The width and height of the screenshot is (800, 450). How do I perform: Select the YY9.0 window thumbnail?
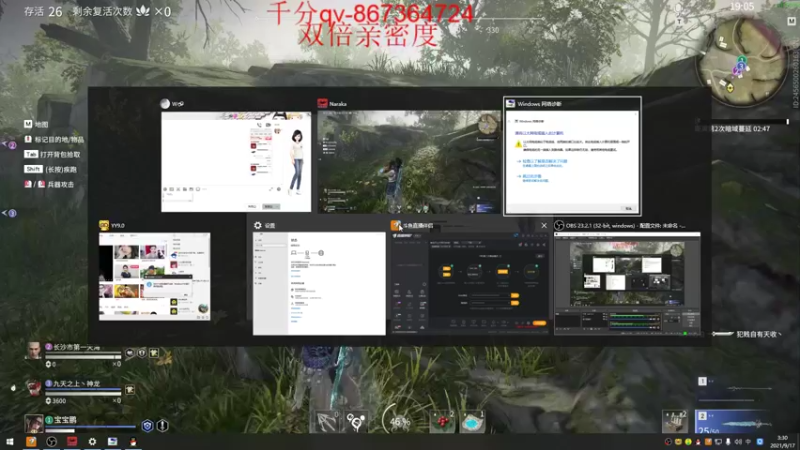click(x=155, y=277)
